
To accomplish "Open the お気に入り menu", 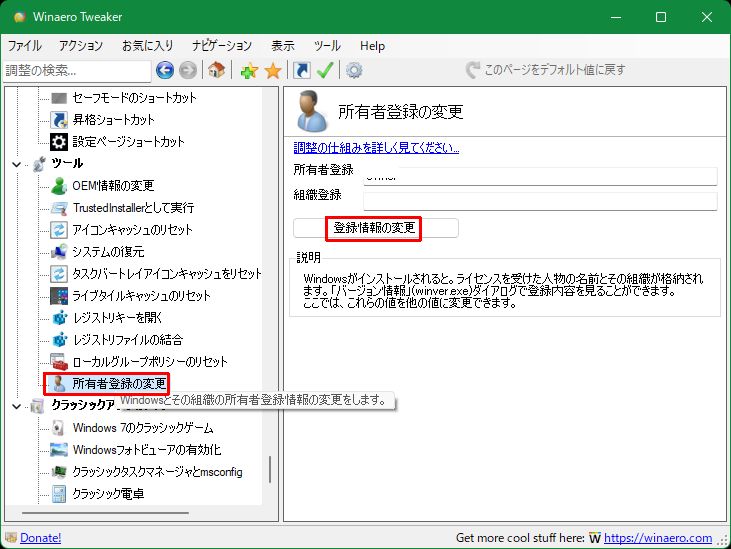I will (x=147, y=46).
